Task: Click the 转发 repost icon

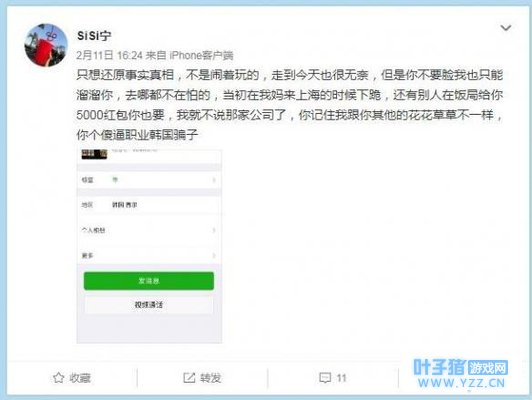Action: coord(189,378)
